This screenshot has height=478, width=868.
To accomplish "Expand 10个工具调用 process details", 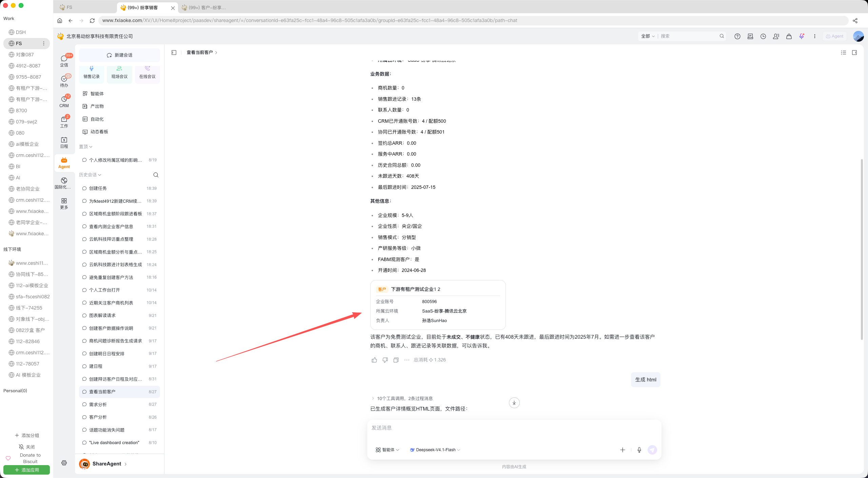I will pyautogui.click(x=402, y=399).
